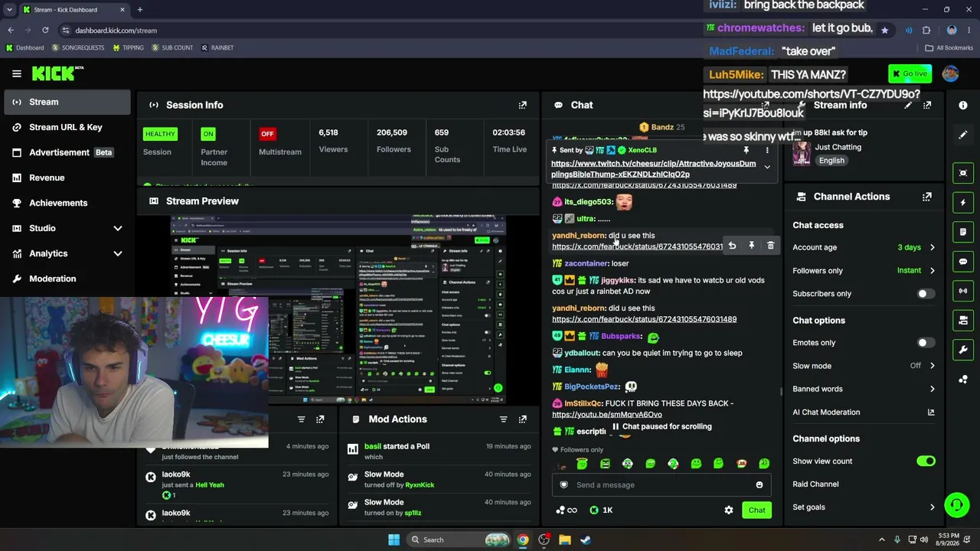980x551 pixels.
Task: Open Stream URL & Key page
Action: [x=67, y=127]
